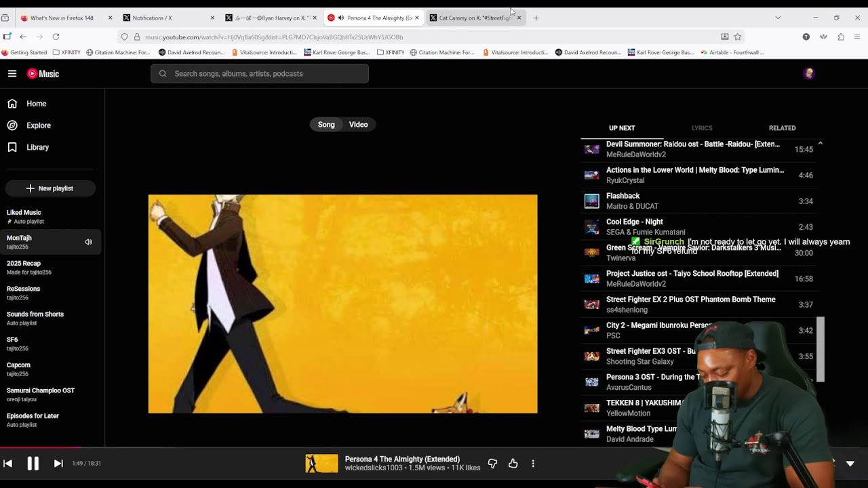The height and width of the screenshot is (488, 868).
Task: Collapse queue header with up chevron
Action: tap(821, 144)
